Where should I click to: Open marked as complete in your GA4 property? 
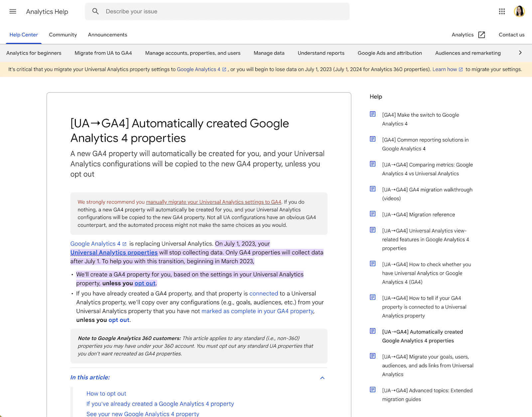click(x=258, y=311)
